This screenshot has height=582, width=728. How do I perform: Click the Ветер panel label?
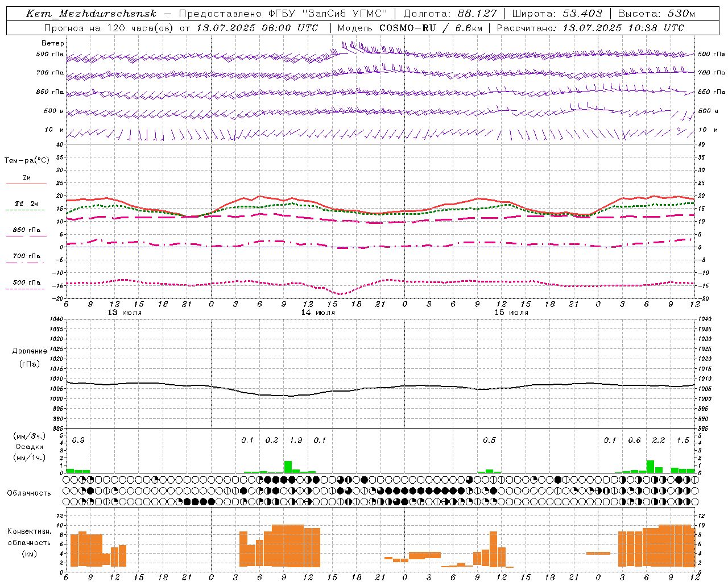[x=53, y=43]
